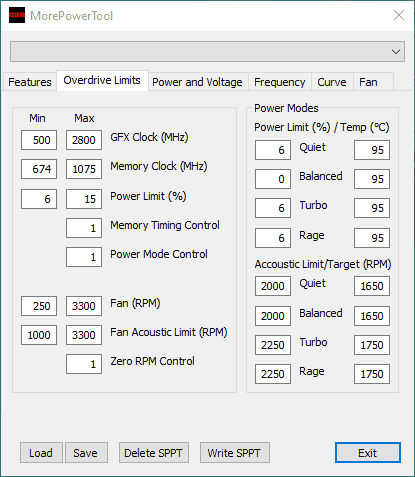This screenshot has width=415, height=477.
Task: Edit Balanced acoustic target field 1650
Action: (372, 316)
